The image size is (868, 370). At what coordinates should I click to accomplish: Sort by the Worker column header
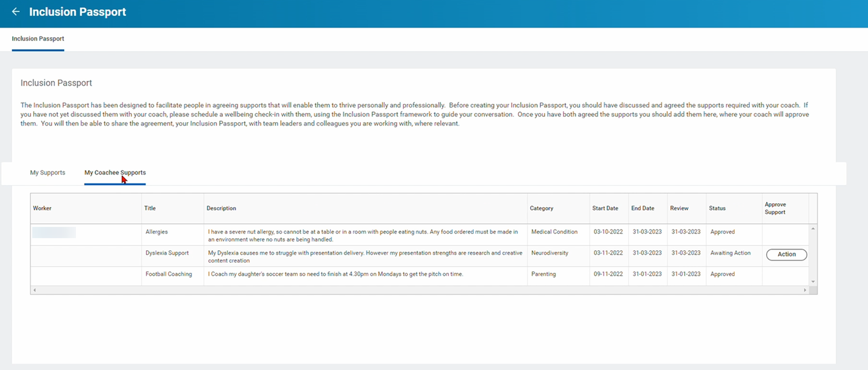(x=42, y=208)
